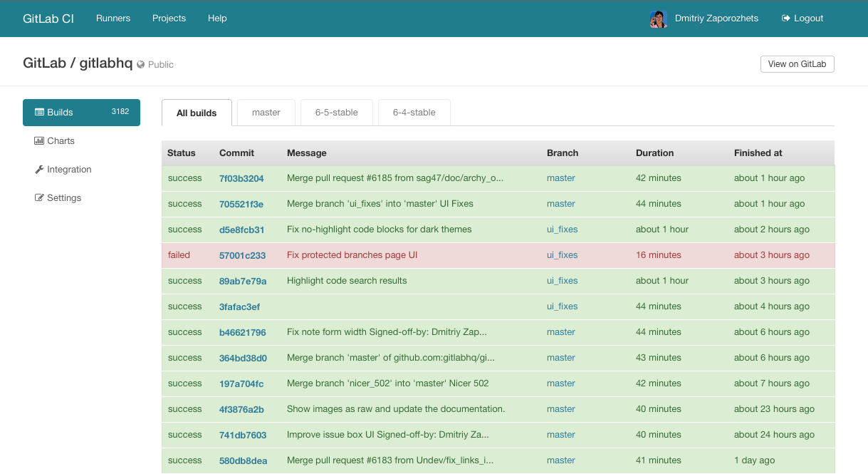The height and width of the screenshot is (474, 868).
Task: Open commit 580db8dea
Action: tap(243, 460)
